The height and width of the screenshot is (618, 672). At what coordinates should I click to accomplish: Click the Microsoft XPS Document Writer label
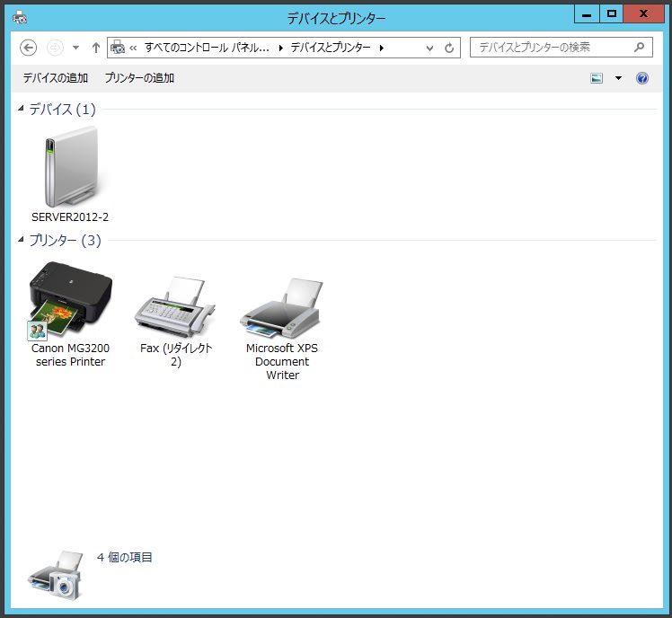[282, 361]
